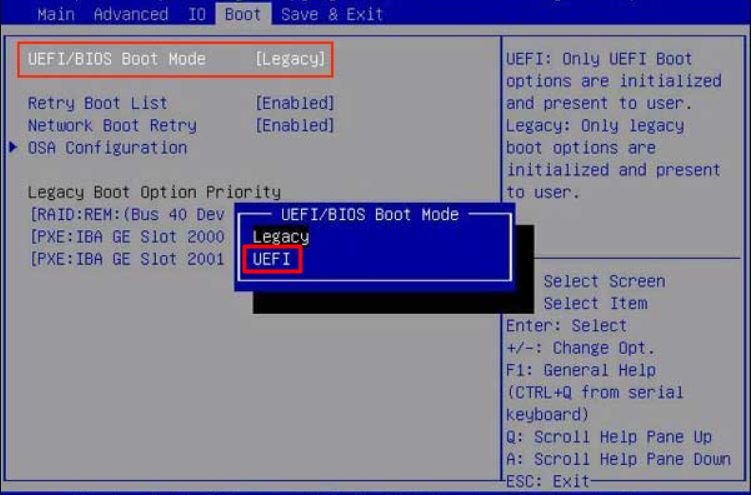
Task: Click the arrow beside OSA Configuration
Action: (13, 147)
